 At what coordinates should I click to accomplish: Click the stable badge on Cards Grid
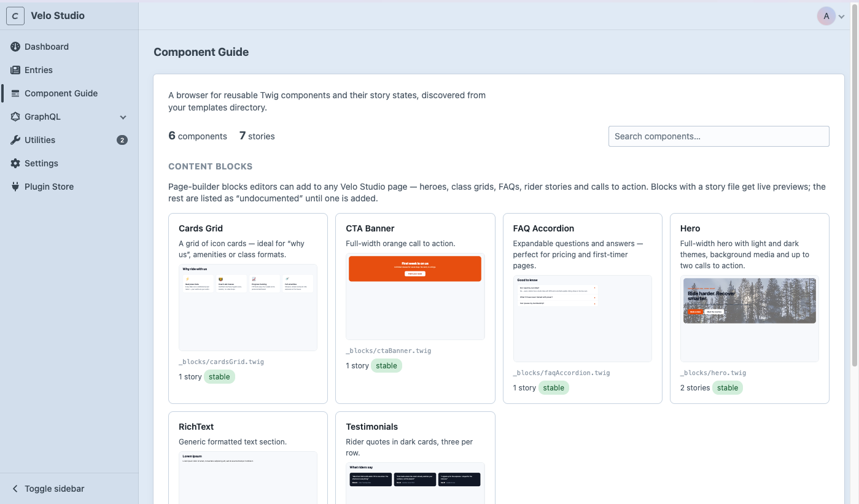219,377
